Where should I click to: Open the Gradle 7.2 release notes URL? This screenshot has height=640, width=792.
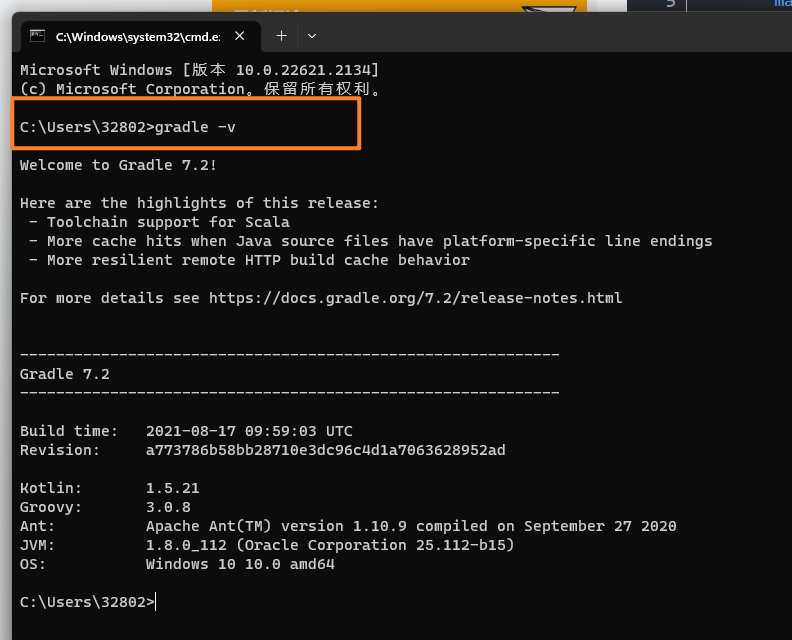(415, 298)
